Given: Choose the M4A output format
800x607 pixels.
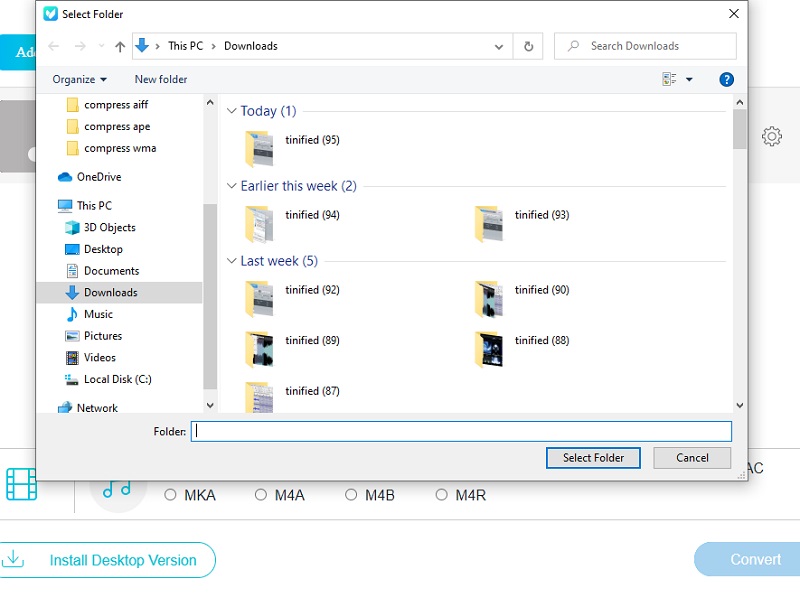Looking at the screenshot, I should 261,494.
